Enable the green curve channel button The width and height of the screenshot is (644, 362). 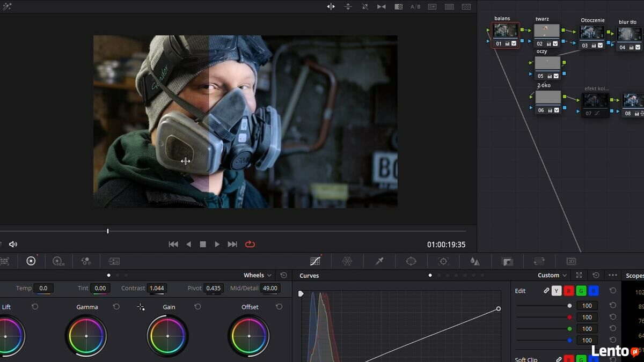pos(581,291)
